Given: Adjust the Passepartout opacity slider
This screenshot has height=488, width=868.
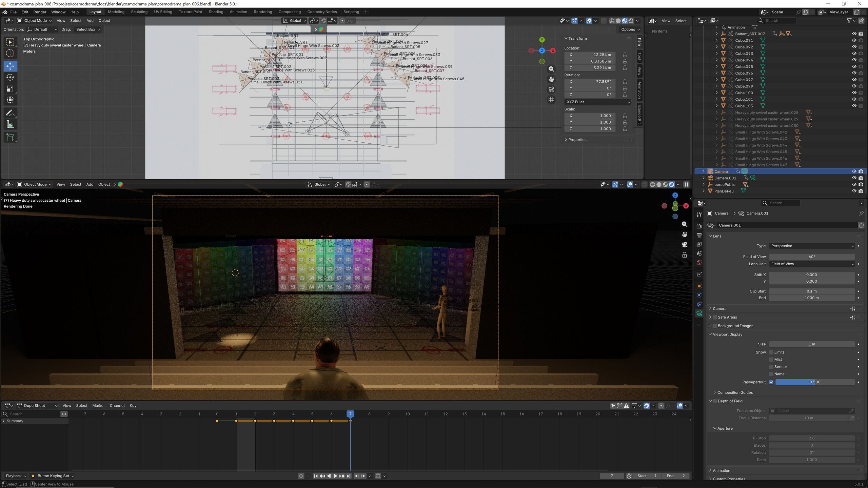Looking at the screenshot, I should [814, 382].
